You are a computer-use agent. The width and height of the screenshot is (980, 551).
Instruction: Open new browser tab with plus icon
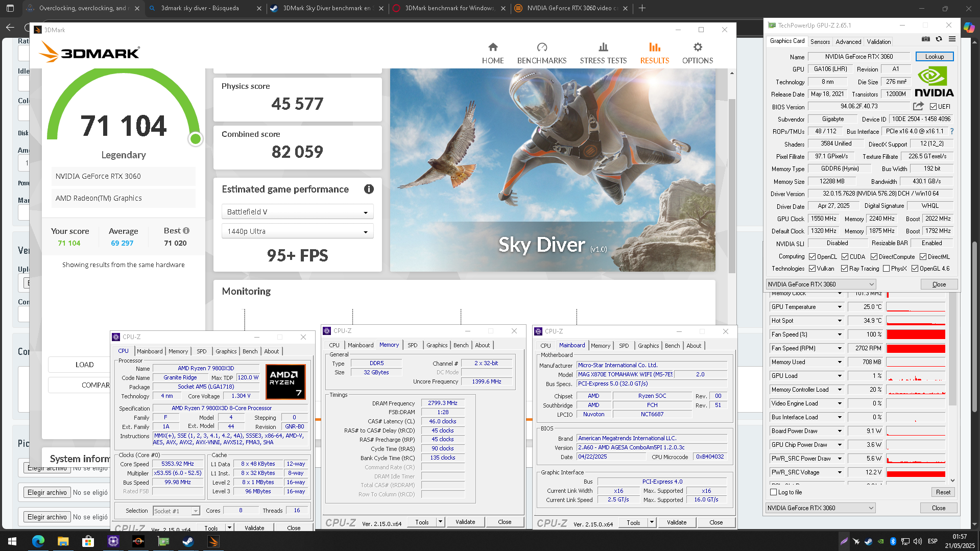(x=642, y=8)
